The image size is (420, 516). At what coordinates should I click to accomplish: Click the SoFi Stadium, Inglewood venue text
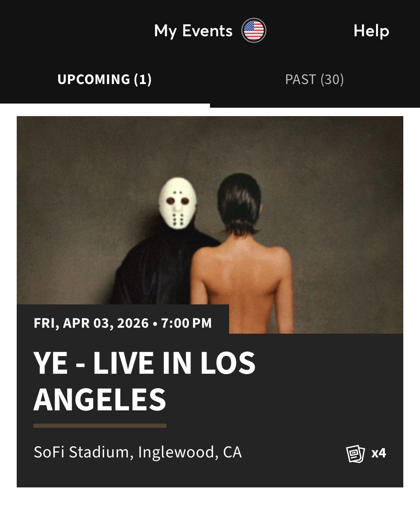point(139,452)
